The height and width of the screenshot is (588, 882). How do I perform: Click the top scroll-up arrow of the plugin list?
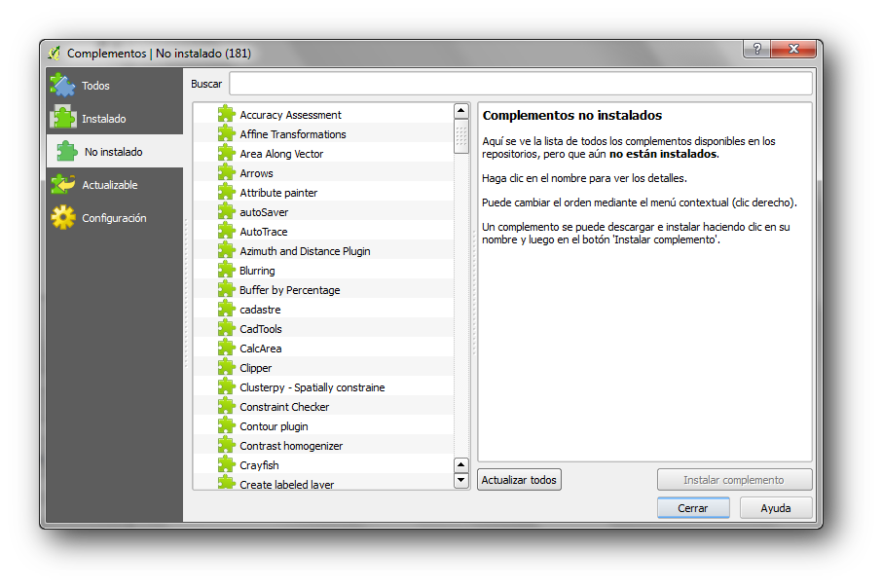click(461, 111)
